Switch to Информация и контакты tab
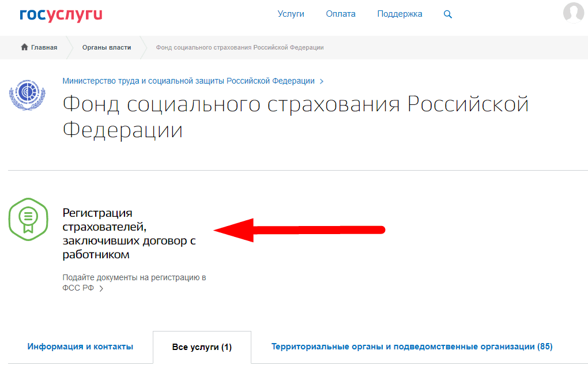Viewport: 588px width, 369px height. pyautogui.click(x=80, y=347)
